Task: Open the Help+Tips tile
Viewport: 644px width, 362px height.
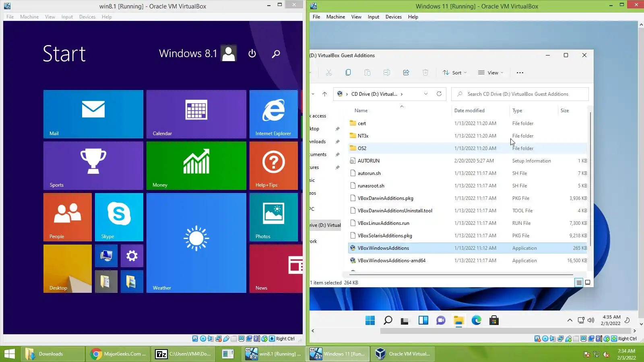Action: [x=274, y=166]
